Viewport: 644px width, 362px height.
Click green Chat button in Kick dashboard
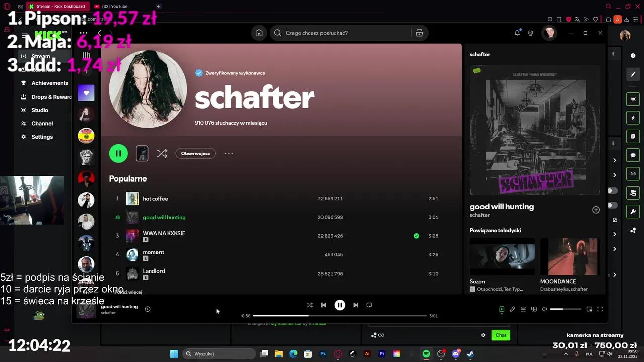(501, 335)
